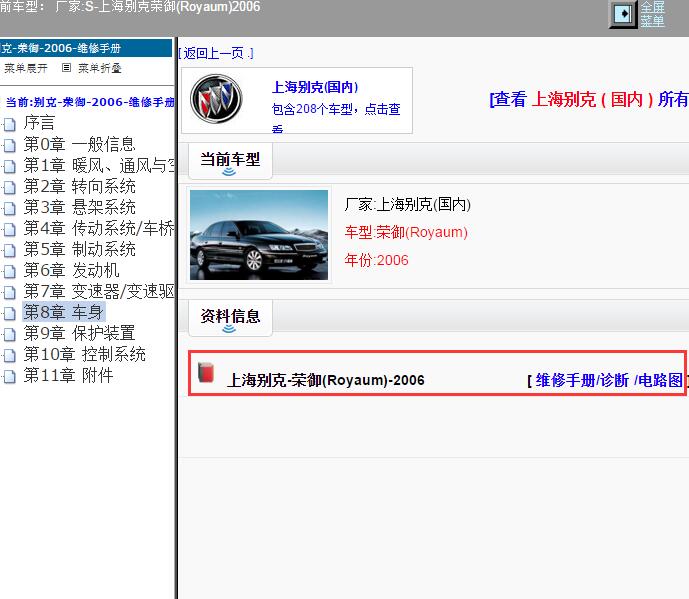Click the Royaum car photo thumbnail
Image resolution: width=689 pixels, height=599 pixels.
tap(259, 235)
